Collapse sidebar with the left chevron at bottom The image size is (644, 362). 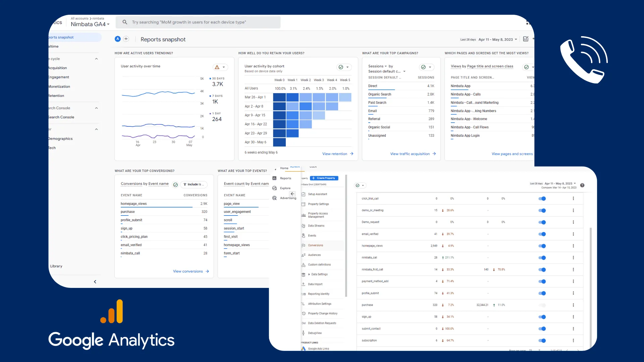coord(95,282)
